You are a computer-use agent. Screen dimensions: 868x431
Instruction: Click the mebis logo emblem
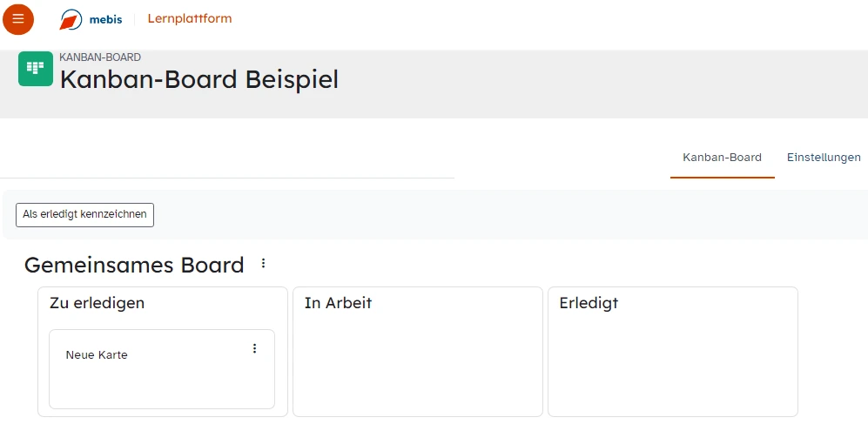coord(71,20)
